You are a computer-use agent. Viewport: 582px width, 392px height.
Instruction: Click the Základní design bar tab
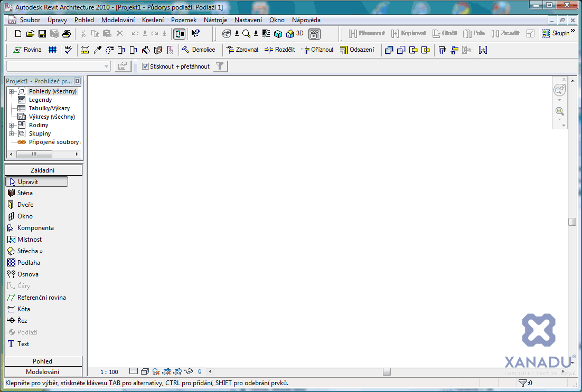(x=43, y=170)
